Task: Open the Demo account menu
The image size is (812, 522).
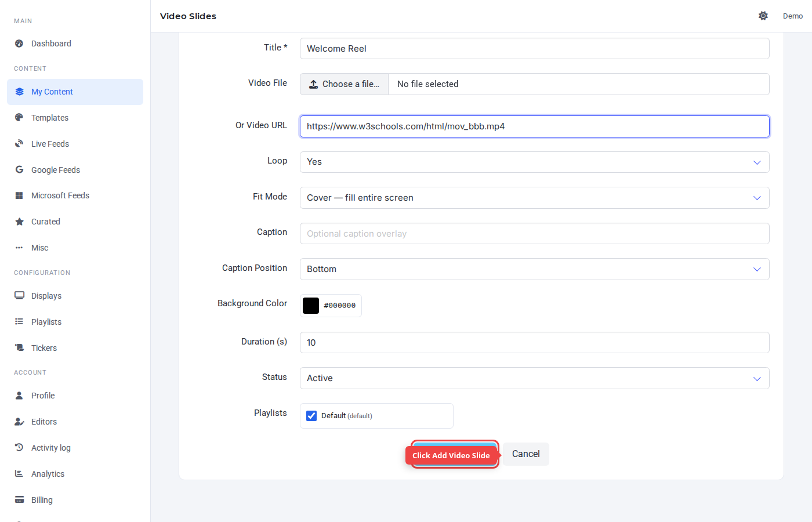Action: (792, 16)
